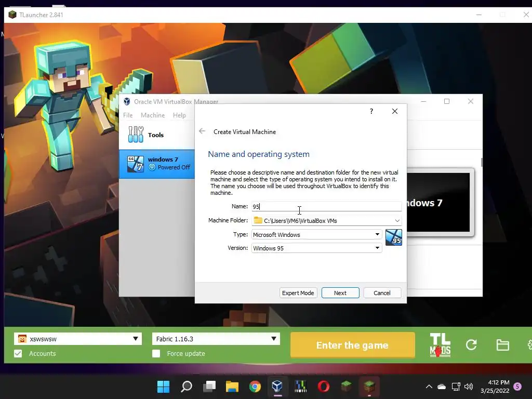532x399 pixels.
Task: Click the volume speaker tray icon
Action: click(469, 387)
